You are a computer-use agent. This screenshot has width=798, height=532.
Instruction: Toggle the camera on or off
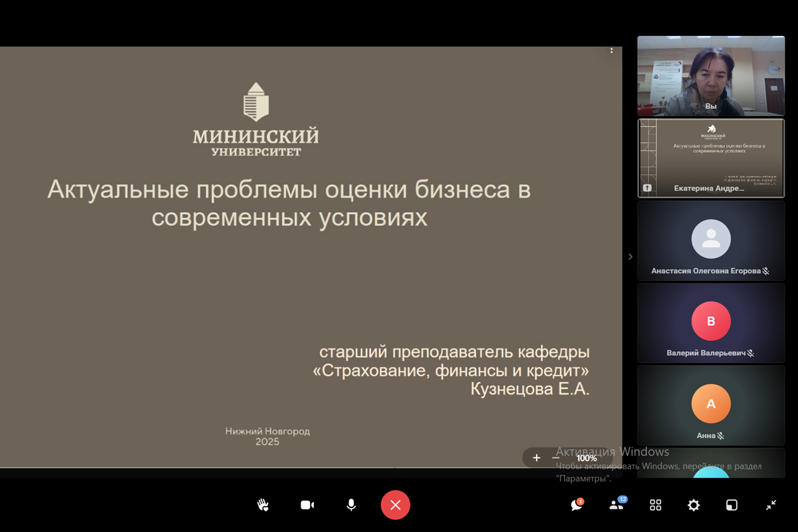[x=307, y=505]
